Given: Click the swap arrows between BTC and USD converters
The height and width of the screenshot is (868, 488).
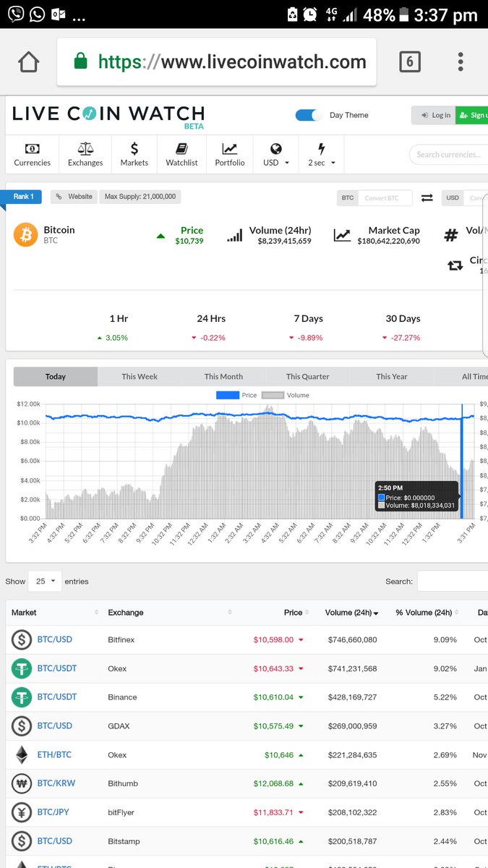Looking at the screenshot, I should click(427, 197).
